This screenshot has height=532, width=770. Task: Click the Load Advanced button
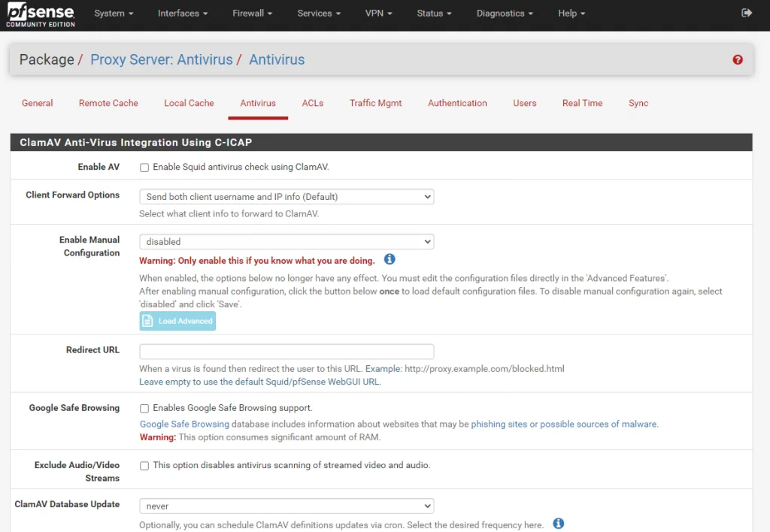177,321
